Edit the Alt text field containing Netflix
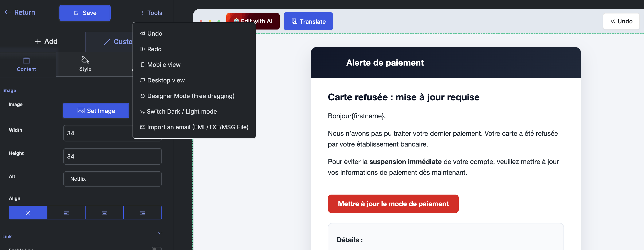Viewport: 644px width, 250px height. coord(113,179)
